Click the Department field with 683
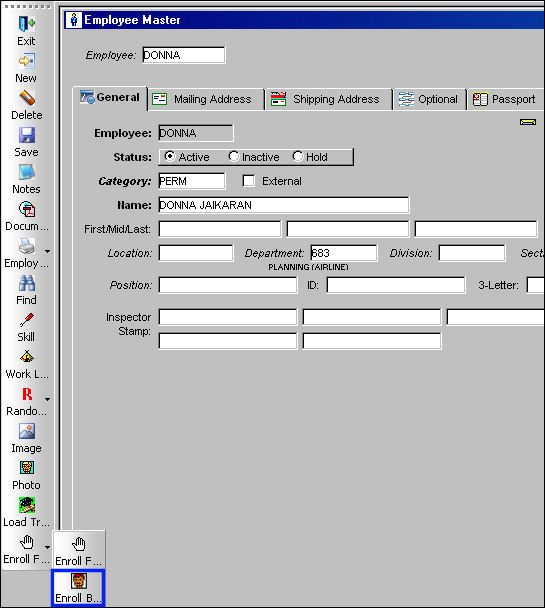The width and height of the screenshot is (545, 608). pyautogui.click(x=343, y=253)
